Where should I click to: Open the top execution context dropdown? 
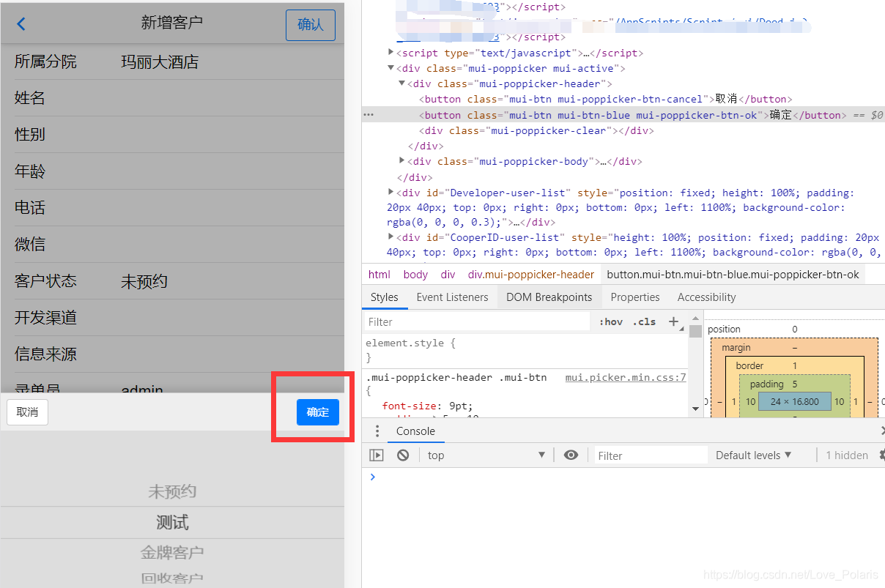[486, 455]
